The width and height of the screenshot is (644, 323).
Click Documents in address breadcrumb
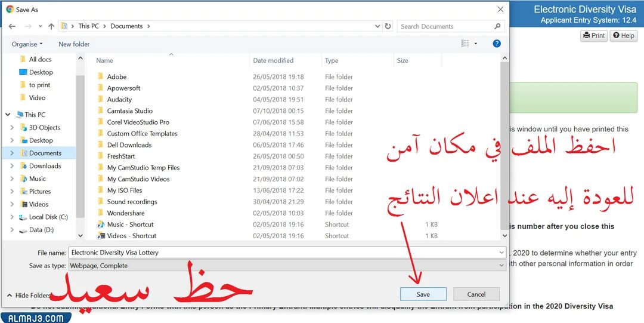coord(126,26)
